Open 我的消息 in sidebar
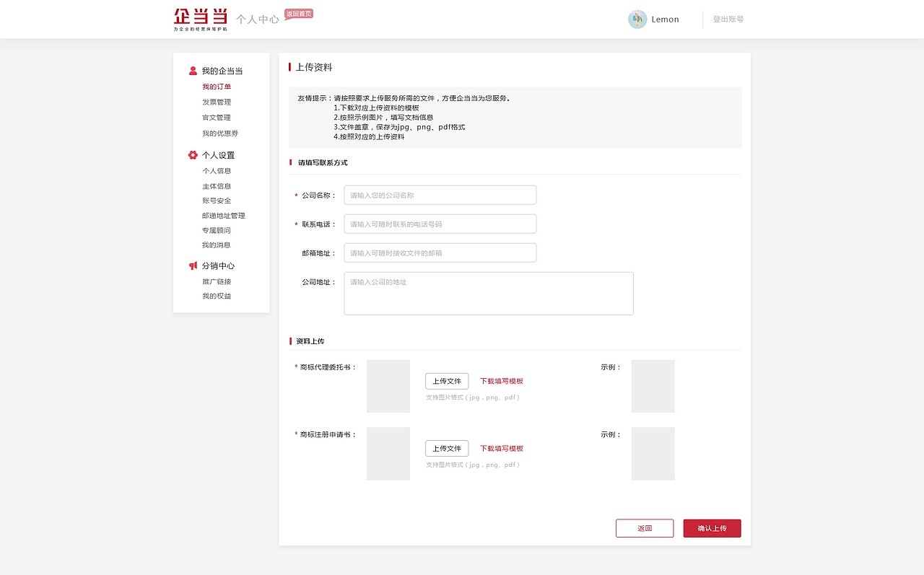The width and height of the screenshot is (924, 575). [217, 245]
